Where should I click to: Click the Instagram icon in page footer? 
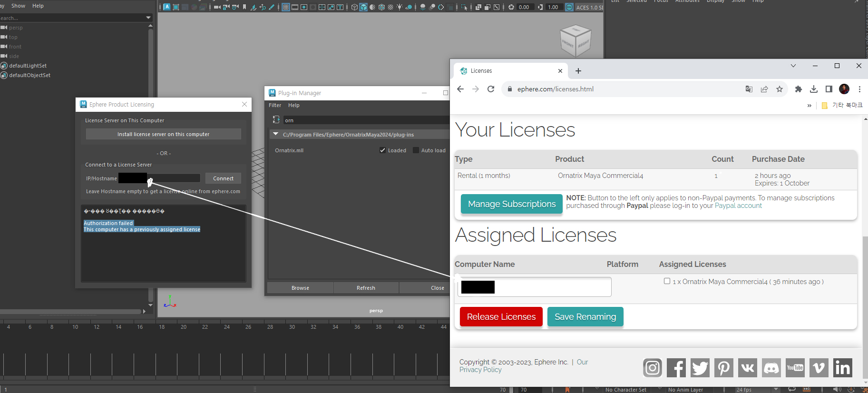click(x=652, y=368)
